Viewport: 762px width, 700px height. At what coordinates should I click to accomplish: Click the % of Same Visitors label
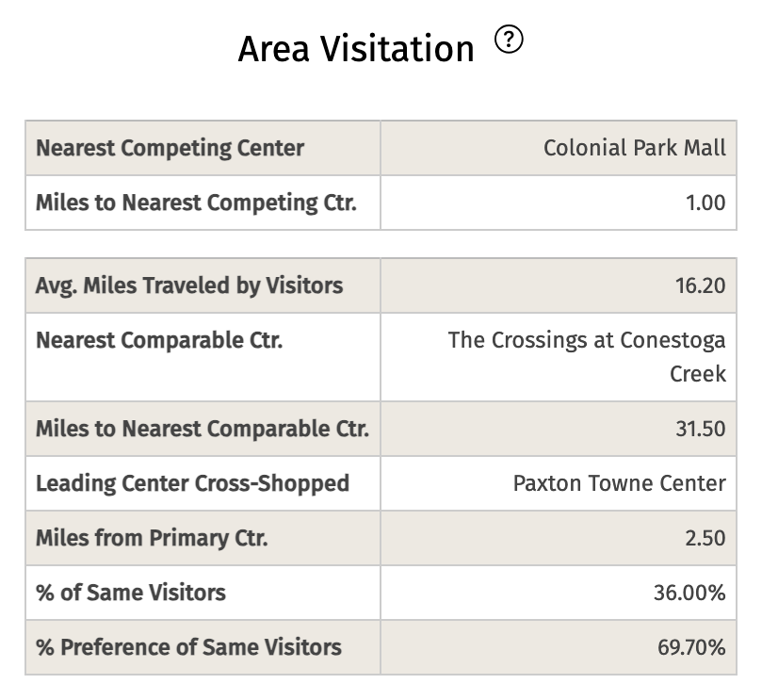[x=131, y=593]
